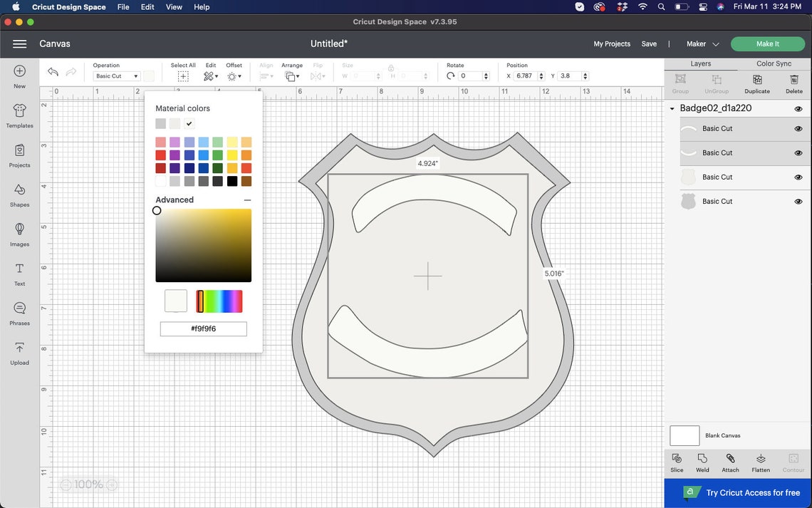Click the Position Y field
The width and height of the screenshot is (812, 508).
click(569, 76)
